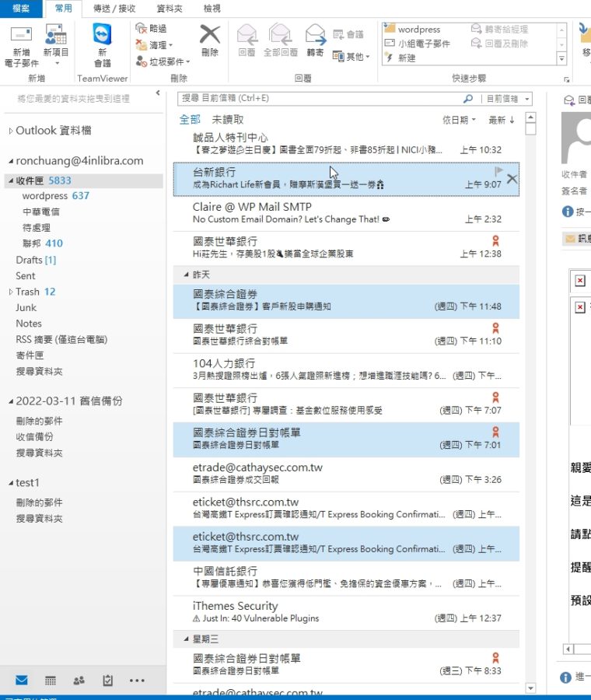Collapse the 收件匣 folder arrow

click(x=11, y=180)
